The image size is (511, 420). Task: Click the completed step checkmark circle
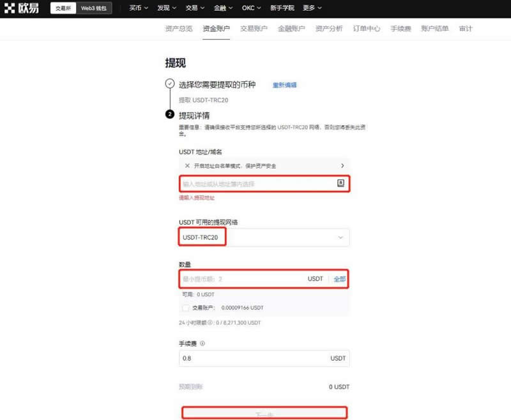[x=169, y=84]
